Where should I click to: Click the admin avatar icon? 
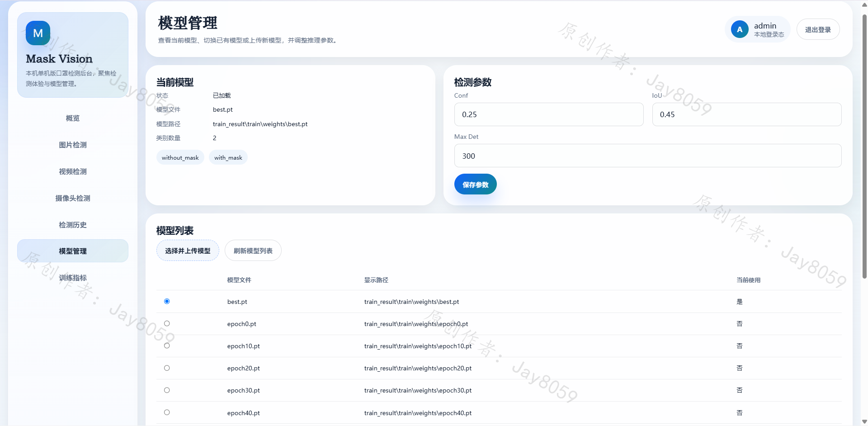coord(740,29)
